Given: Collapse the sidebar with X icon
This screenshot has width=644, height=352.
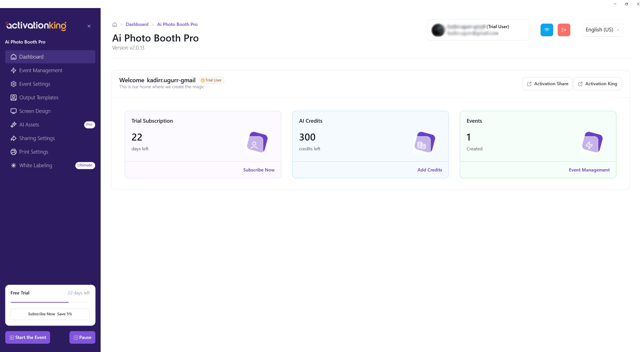Looking at the screenshot, I should [x=89, y=26].
